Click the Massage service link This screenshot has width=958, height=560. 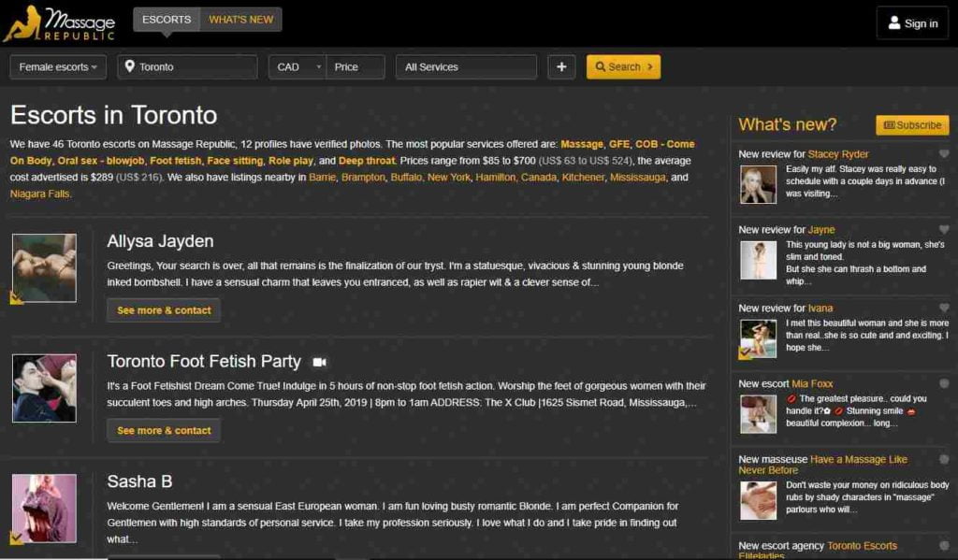pos(582,144)
